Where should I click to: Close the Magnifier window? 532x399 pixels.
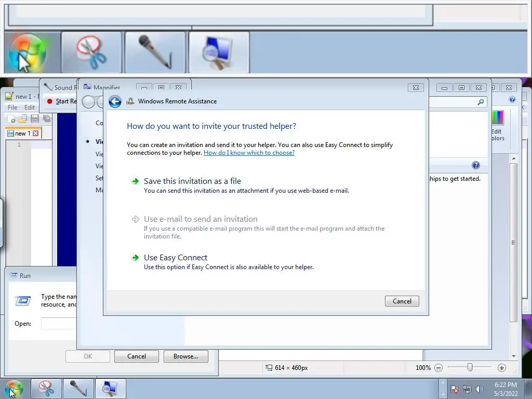click(x=179, y=87)
